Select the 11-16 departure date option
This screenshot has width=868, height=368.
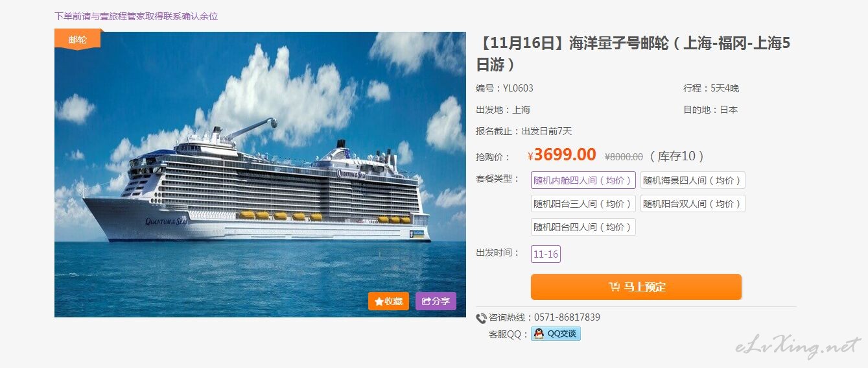click(546, 254)
